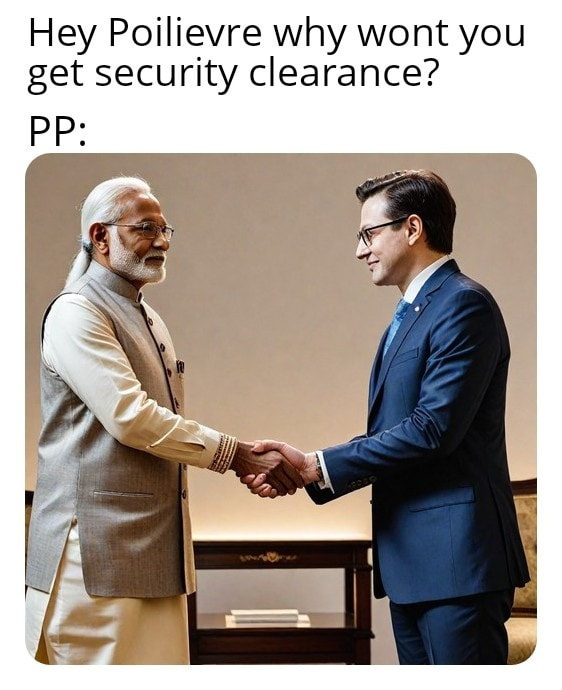Click the white beard of the left man

click(136, 261)
